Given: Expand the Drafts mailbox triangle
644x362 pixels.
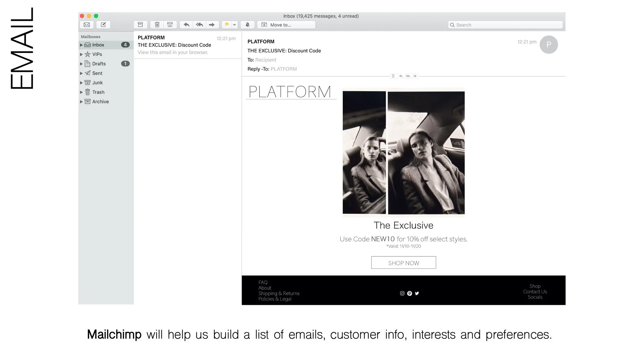Looking at the screenshot, I should coord(81,64).
